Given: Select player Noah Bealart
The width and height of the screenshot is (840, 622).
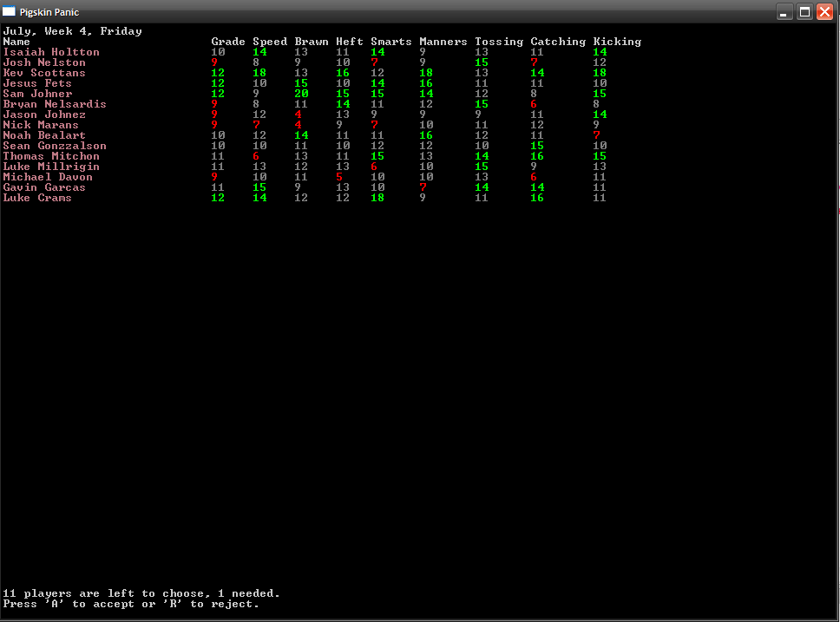Looking at the screenshot, I should (44, 135).
